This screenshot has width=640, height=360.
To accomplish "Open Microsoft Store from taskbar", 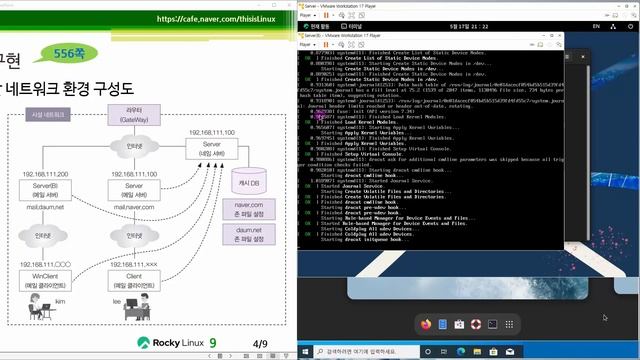I will click(493, 351).
